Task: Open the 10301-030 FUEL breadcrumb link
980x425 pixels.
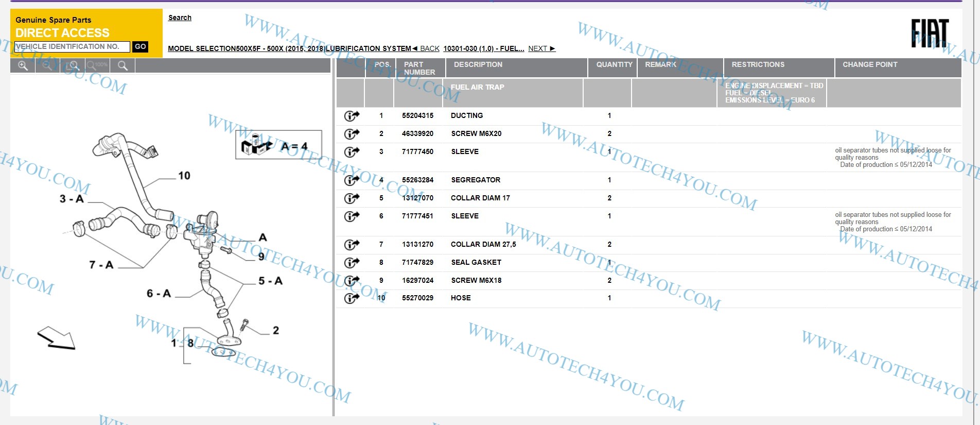Action: [483, 48]
